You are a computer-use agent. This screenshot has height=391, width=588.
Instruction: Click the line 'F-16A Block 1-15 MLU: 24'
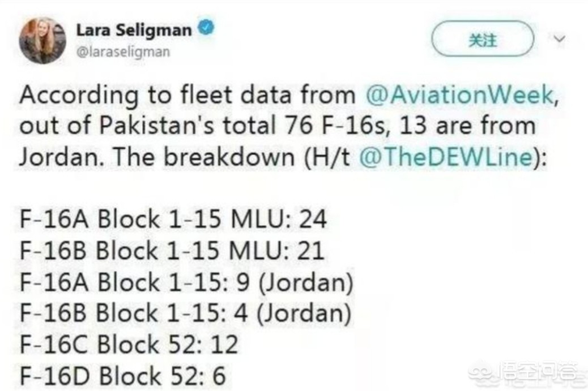(x=173, y=219)
